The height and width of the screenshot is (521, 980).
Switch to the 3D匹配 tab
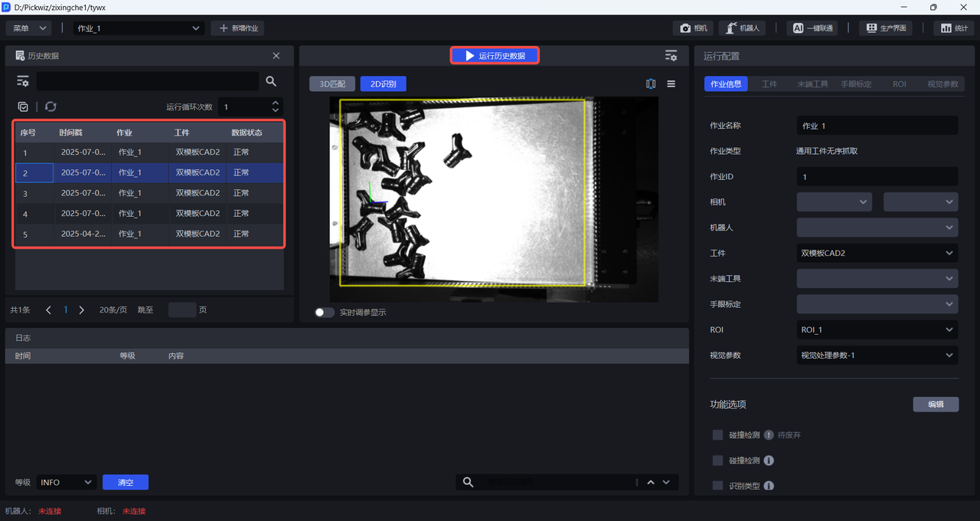pos(332,84)
